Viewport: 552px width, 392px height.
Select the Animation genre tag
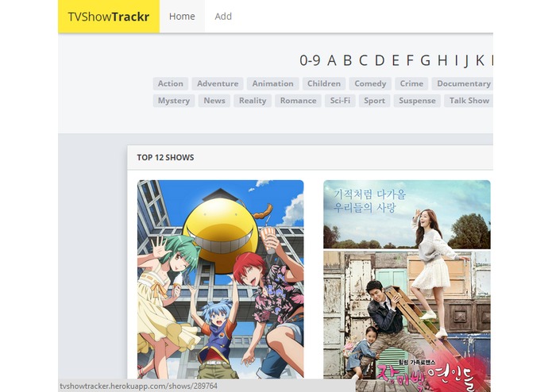[x=273, y=83]
